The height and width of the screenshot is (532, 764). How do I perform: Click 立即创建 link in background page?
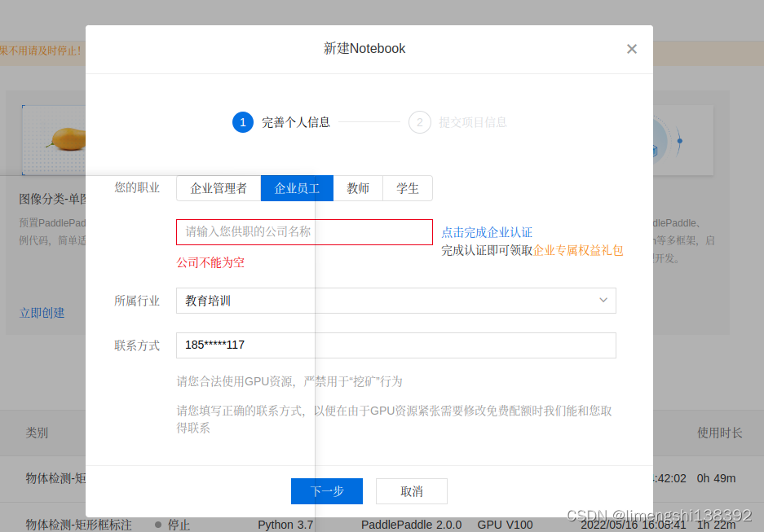[42, 313]
